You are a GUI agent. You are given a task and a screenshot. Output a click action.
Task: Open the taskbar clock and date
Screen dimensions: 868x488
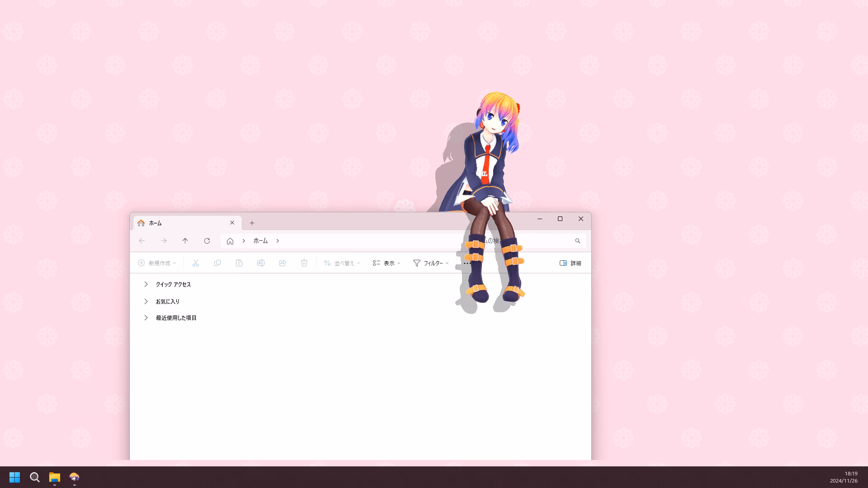point(844,477)
